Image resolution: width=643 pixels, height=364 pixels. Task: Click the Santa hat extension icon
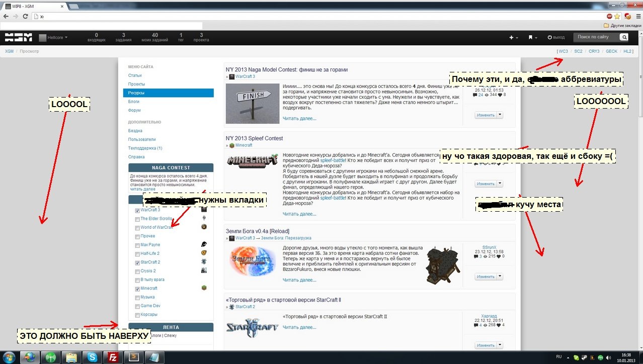pos(627,16)
